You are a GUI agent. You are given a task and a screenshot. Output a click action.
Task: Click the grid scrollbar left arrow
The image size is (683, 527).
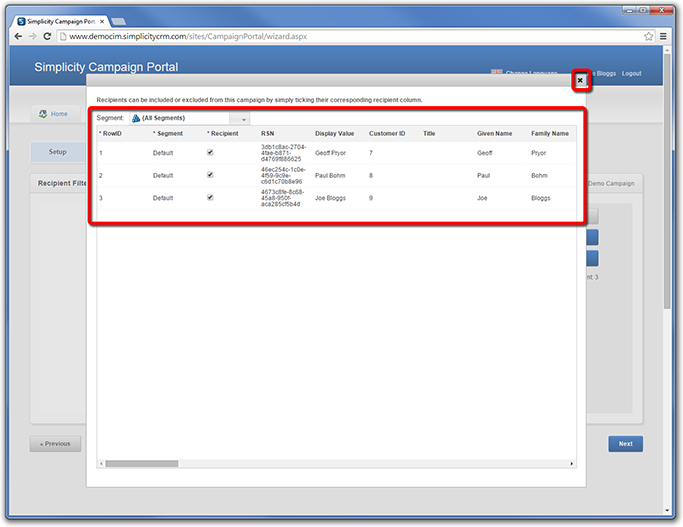pyautogui.click(x=101, y=464)
